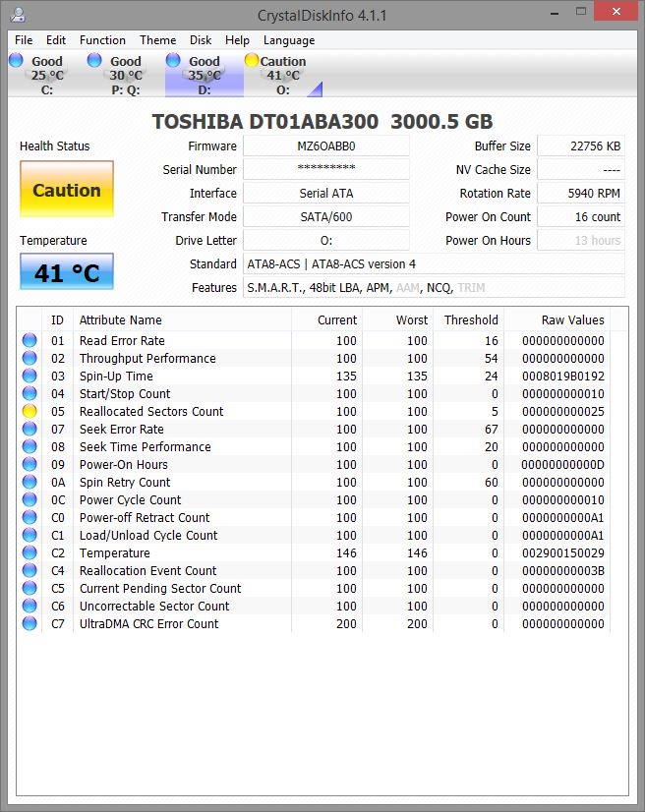Click status icon of Throughput Performance row
The width and height of the screenshot is (645, 812).
[x=29, y=358]
